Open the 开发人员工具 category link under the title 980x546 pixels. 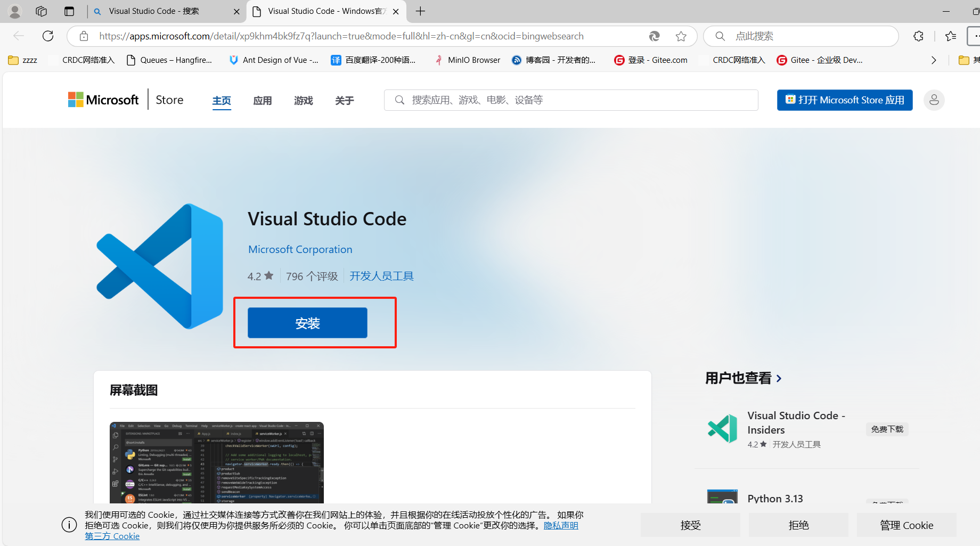[x=381, y=276]
